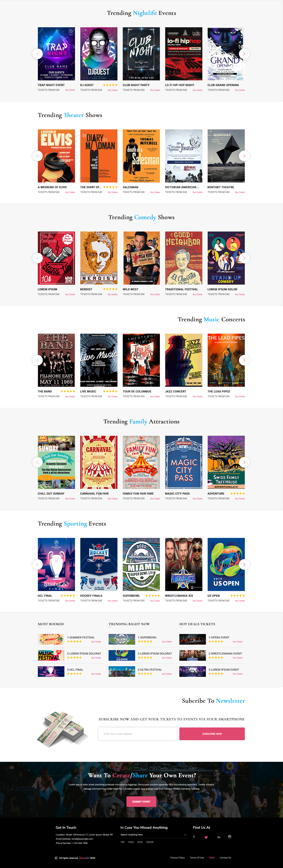This screenshot has width=283, height=868.
Task: Click in the Enter Your E-mail Address field
Action: click(137, 733)
